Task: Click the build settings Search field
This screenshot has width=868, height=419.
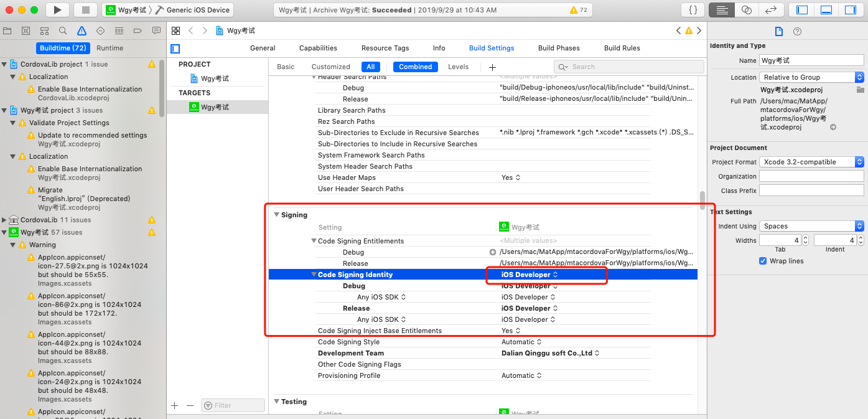Action: 629,67
